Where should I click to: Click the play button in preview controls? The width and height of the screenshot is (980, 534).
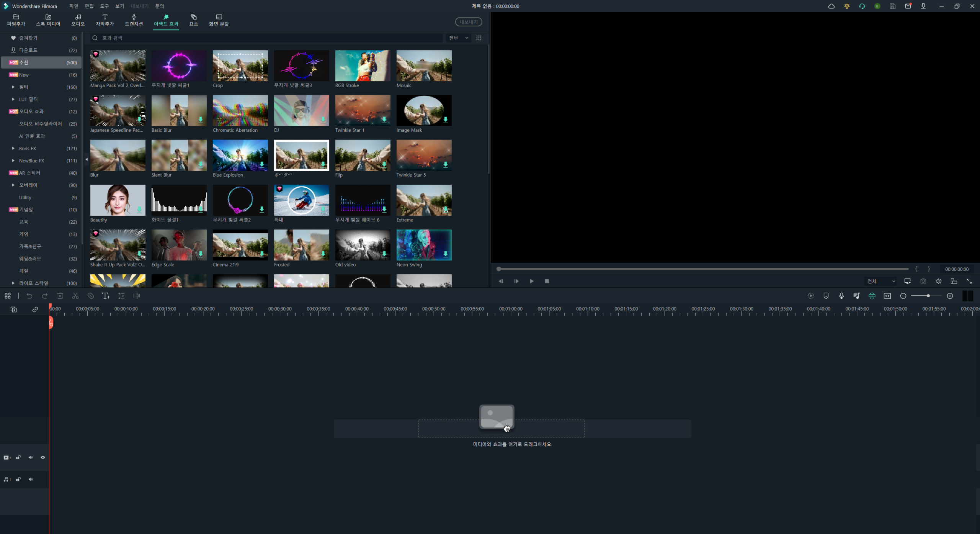coord(532,281)
